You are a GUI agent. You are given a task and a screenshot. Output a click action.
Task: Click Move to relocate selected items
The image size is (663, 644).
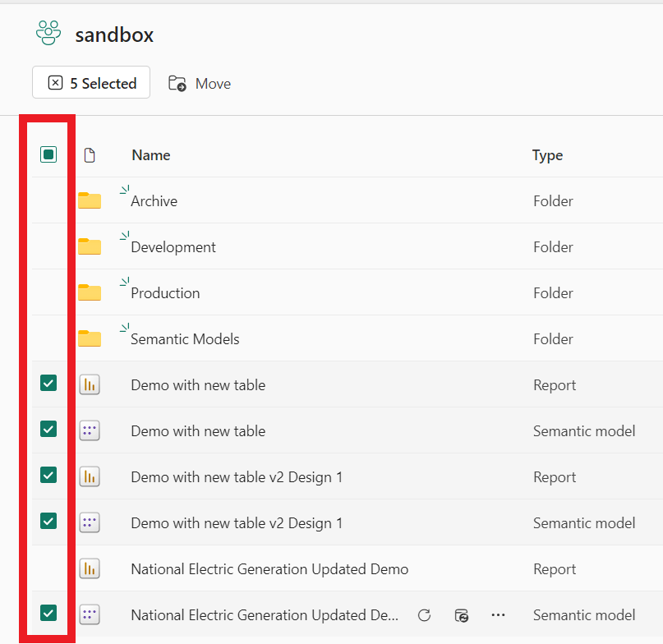click(199, 83)
